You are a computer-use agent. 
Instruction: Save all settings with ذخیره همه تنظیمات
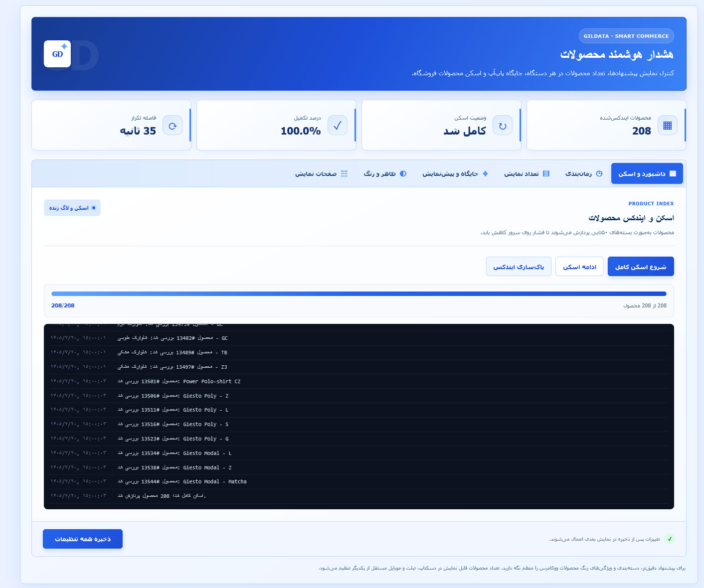[83, 539]
